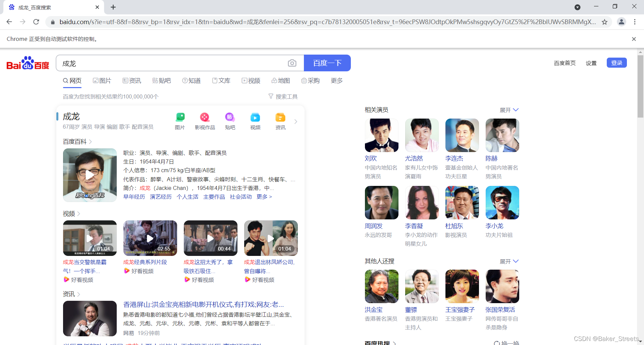Open the 社会活动 link
Viewport: 644px width, 345px height.
coord(241,197)
